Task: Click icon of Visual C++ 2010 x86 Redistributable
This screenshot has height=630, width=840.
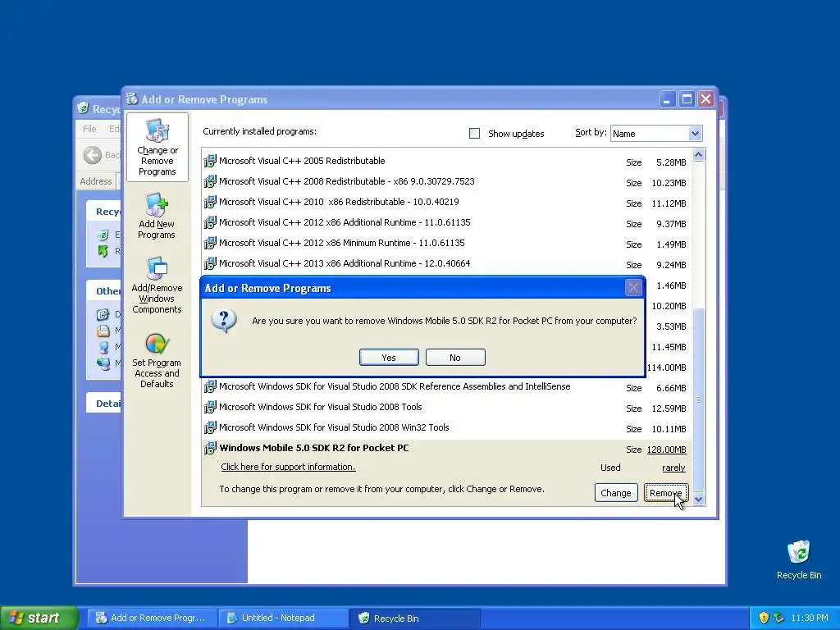Action: click(x=210, y=202)
